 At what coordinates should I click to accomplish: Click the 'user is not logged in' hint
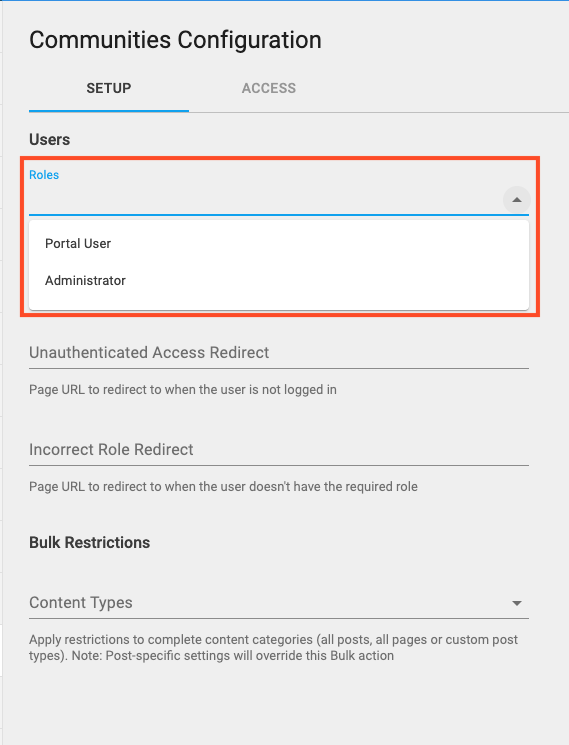pos(182,390)
